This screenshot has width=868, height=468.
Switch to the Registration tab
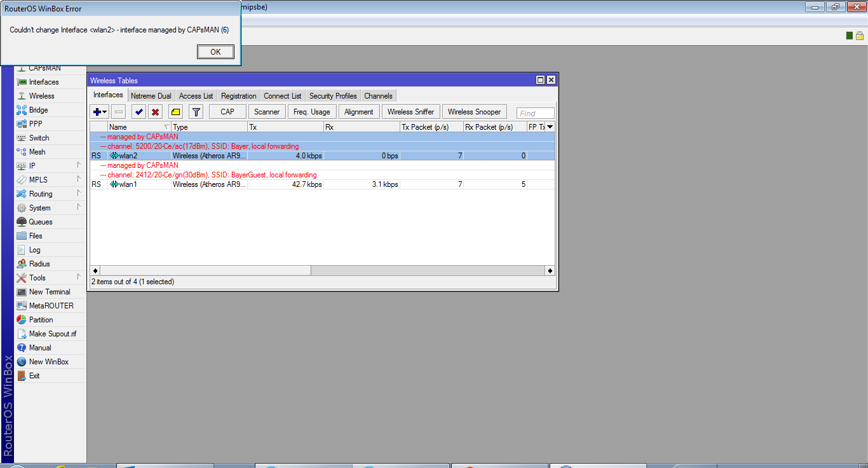(x=238, y=96)
